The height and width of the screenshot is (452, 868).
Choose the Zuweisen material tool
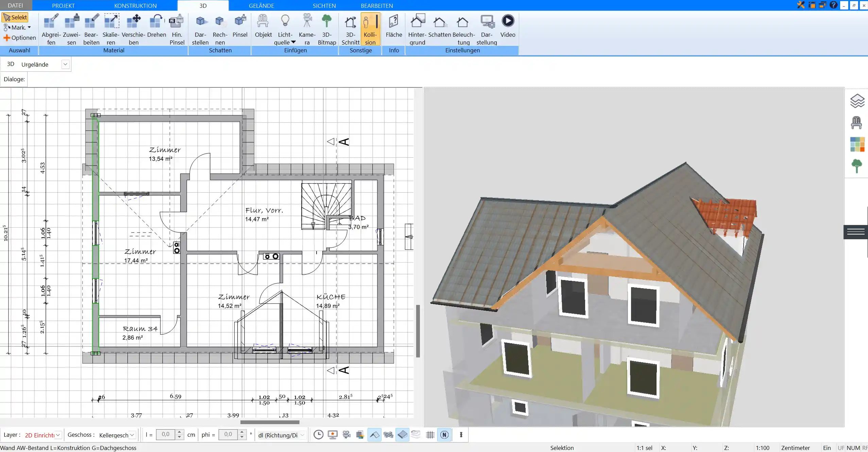71,30
